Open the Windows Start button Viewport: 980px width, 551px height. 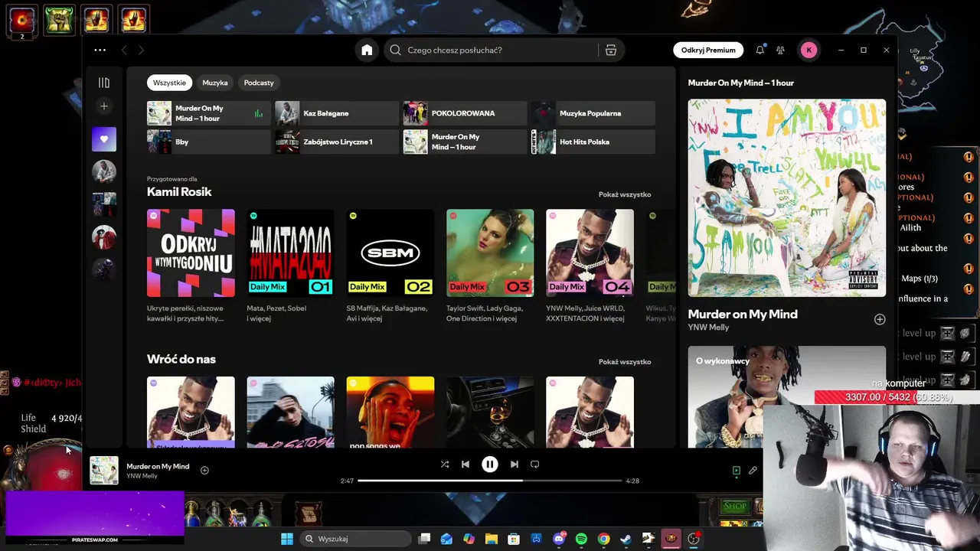[x=286, y=539]
